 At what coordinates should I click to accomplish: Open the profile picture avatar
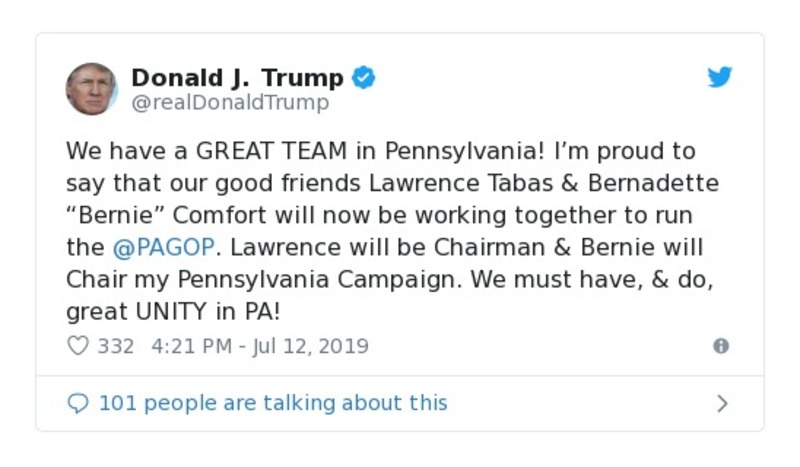(x=91, y=89)
